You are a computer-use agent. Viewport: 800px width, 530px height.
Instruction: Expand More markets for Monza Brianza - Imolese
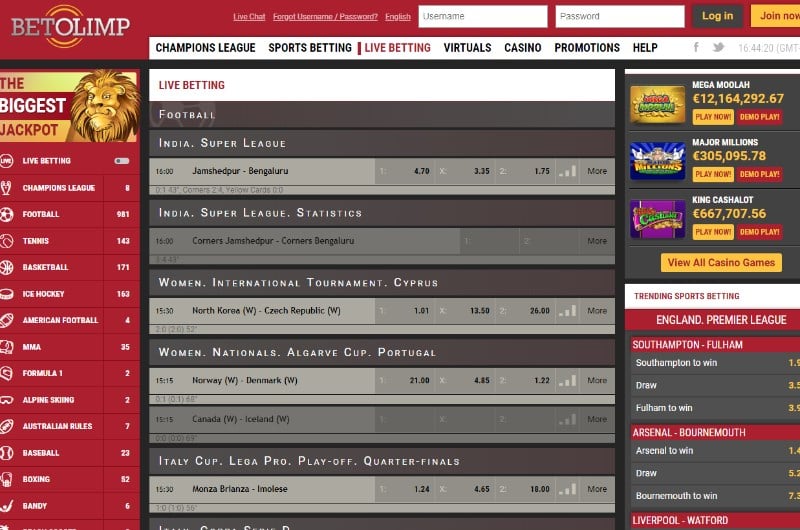pos(597,489)
